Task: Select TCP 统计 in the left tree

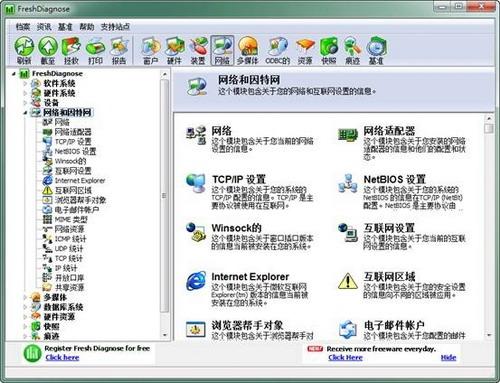Action: (x=69, y=258)
